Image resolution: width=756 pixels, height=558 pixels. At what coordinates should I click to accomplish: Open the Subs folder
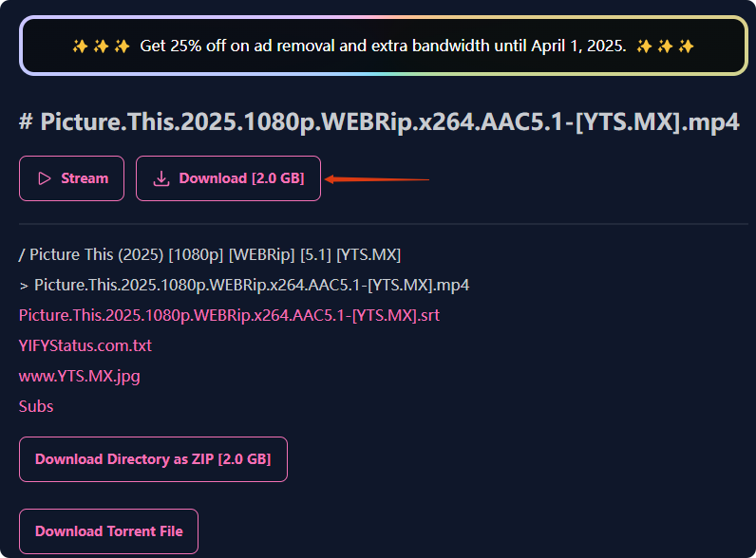36,406
